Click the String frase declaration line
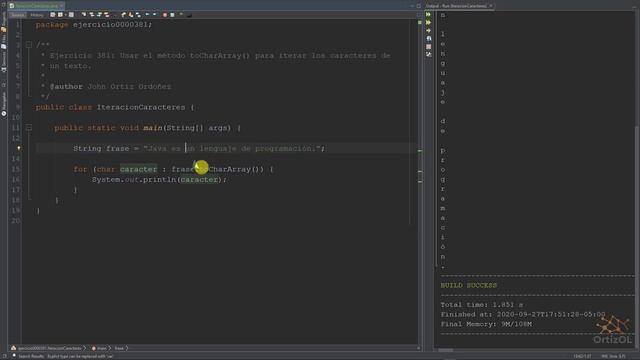 point(199,149)
